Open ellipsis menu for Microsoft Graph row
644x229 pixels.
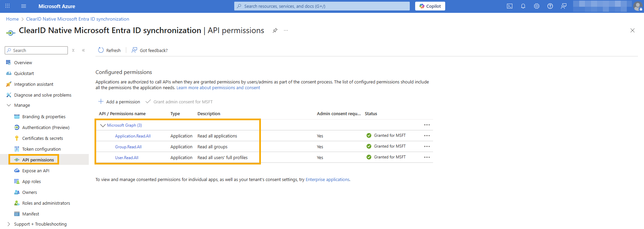(427, 125)
